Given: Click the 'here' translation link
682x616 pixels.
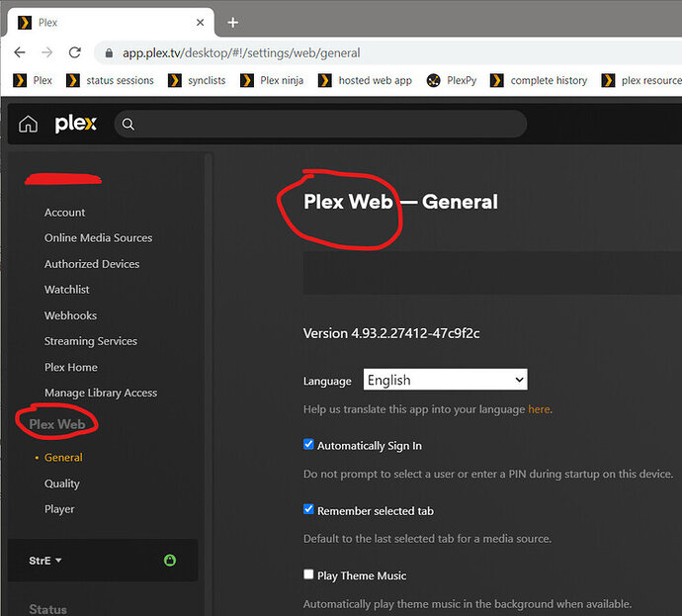Looking at the screenshot, I should (x=539, y=409).
